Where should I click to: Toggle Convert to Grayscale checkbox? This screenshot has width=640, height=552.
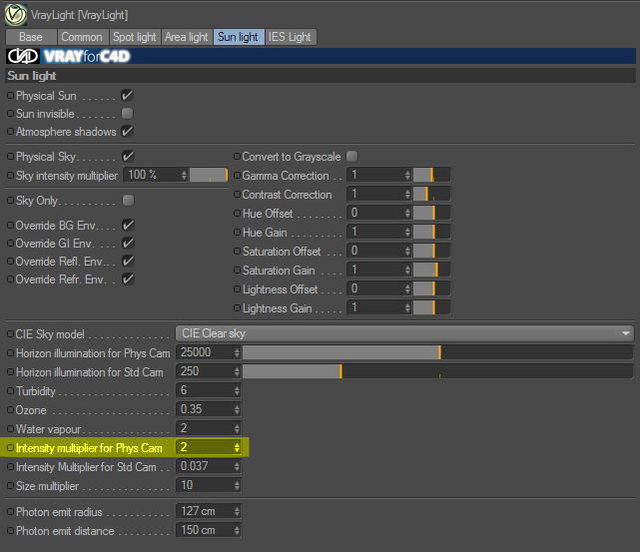[352, 156]
